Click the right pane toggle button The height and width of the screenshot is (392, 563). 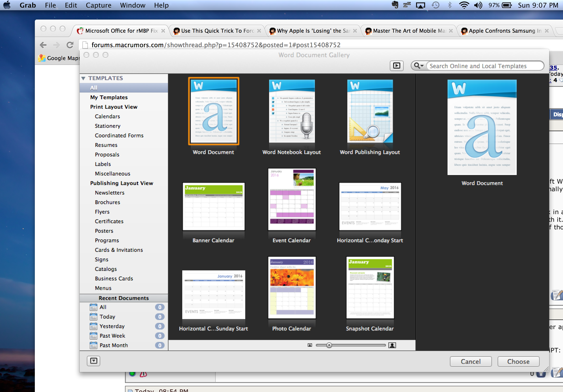(x=396, y=66)
